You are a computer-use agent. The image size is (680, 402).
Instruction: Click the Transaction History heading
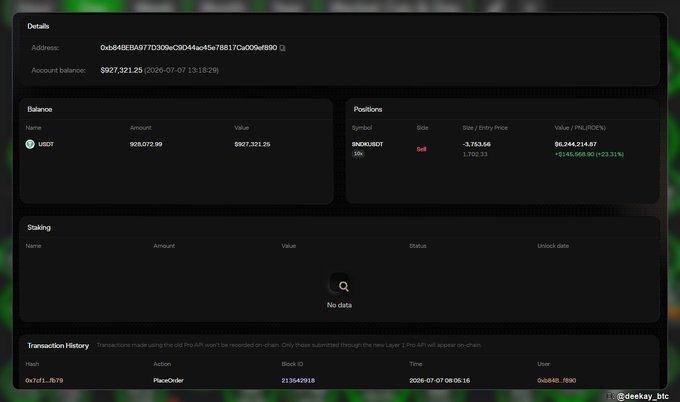coord(58,346)
